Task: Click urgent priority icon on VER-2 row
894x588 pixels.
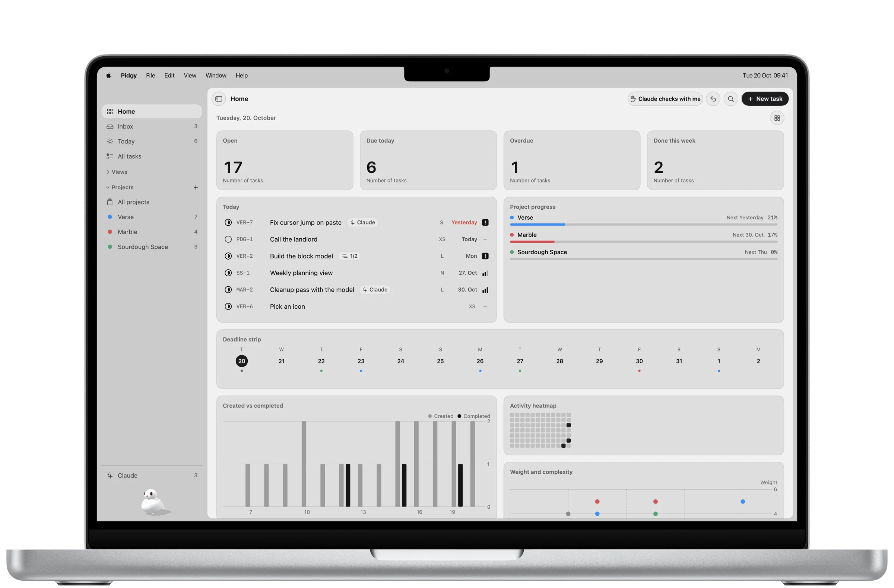Action: pos(485,256)
